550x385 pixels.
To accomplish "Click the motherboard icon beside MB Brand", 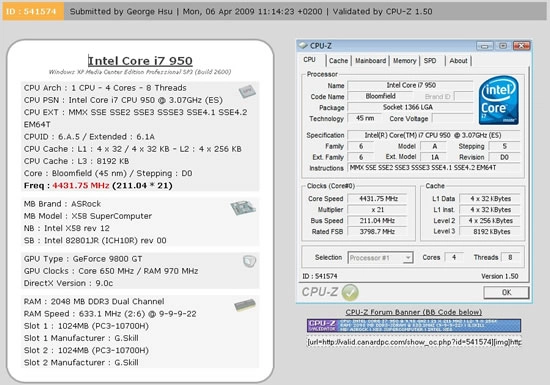I will 243,208.
